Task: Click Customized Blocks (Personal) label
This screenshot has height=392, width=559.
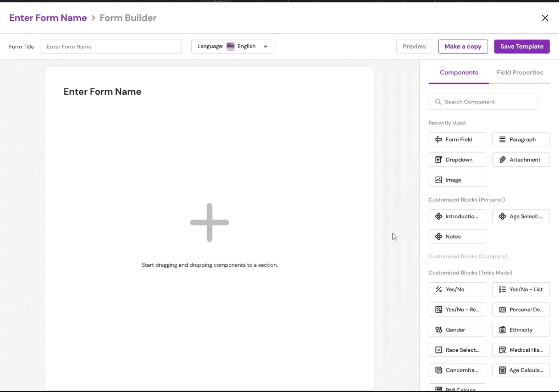Action: [x=466, y=200]
